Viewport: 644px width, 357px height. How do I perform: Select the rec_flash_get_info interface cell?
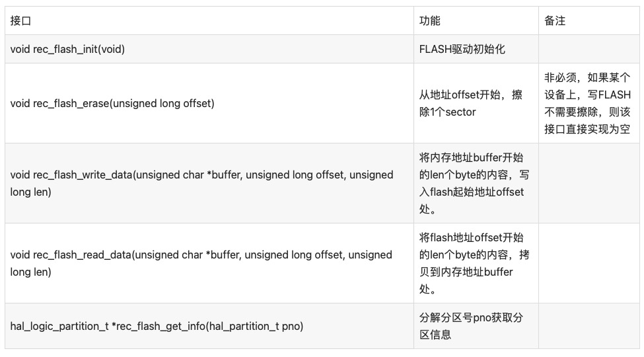point(209,326)
